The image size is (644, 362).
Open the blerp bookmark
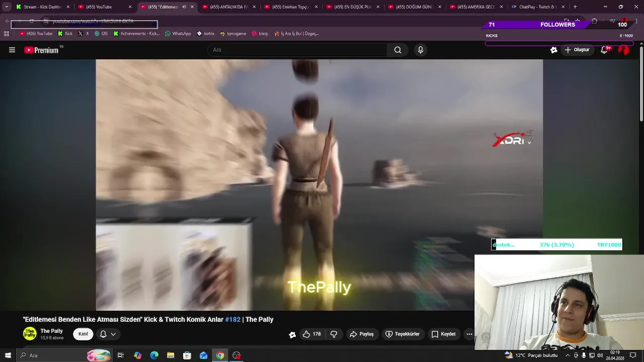[260, 34]
